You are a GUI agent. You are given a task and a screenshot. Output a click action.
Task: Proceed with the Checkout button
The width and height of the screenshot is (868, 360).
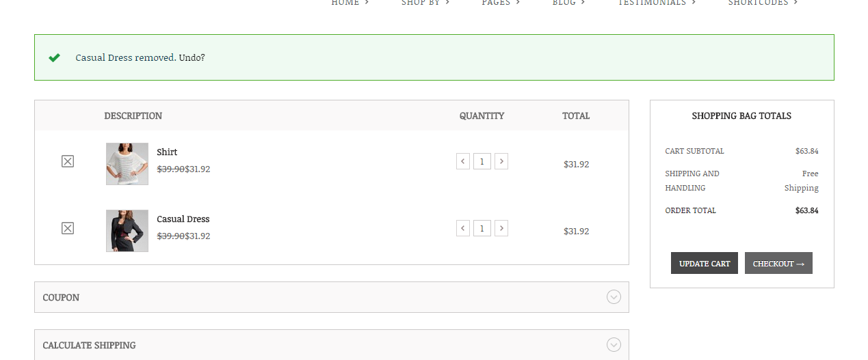coord(778,263)
